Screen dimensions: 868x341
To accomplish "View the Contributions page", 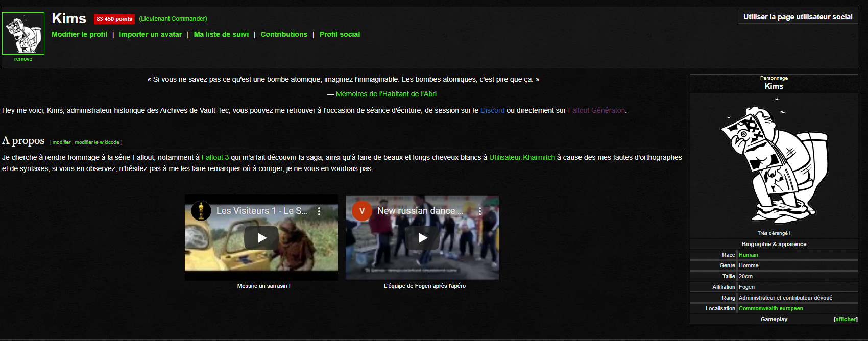I will 284,34.
